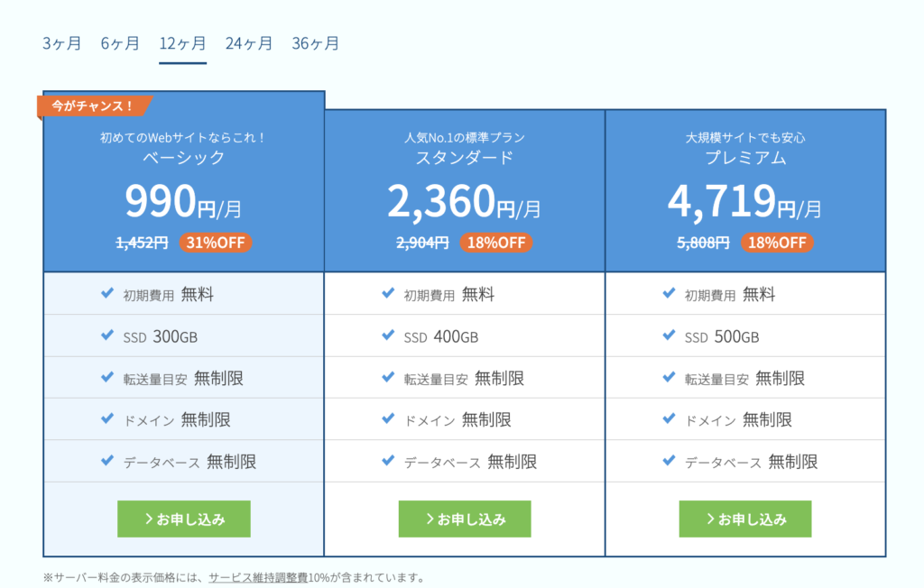
Task: Switch to the 6ヶ月 tab
Action: (x=120, y=43)
